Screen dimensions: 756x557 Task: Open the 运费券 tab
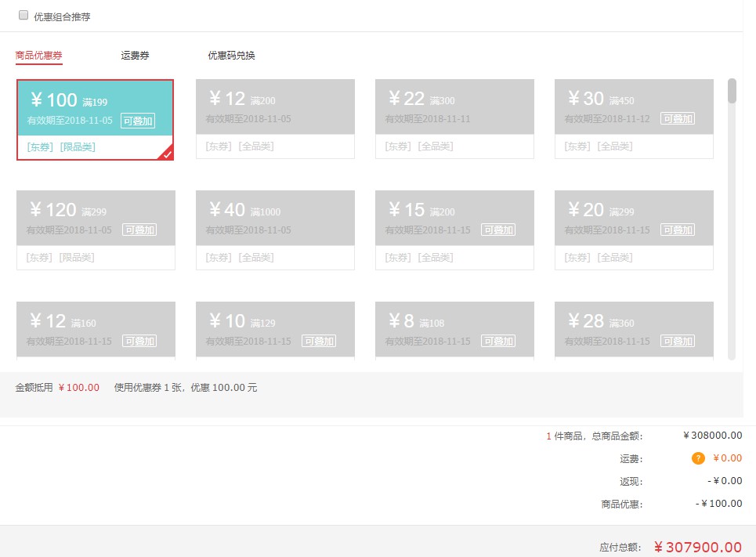(135, 56)
